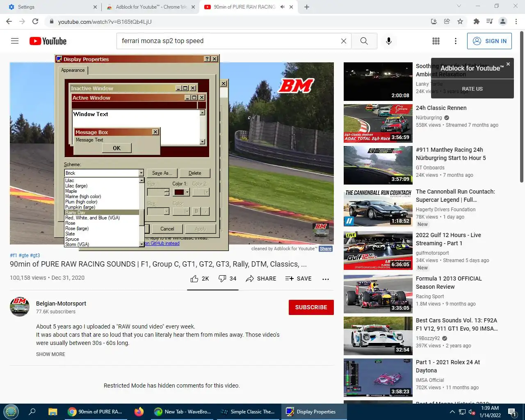
Task: Click the SIGN IN button
Action: point(489,41)
